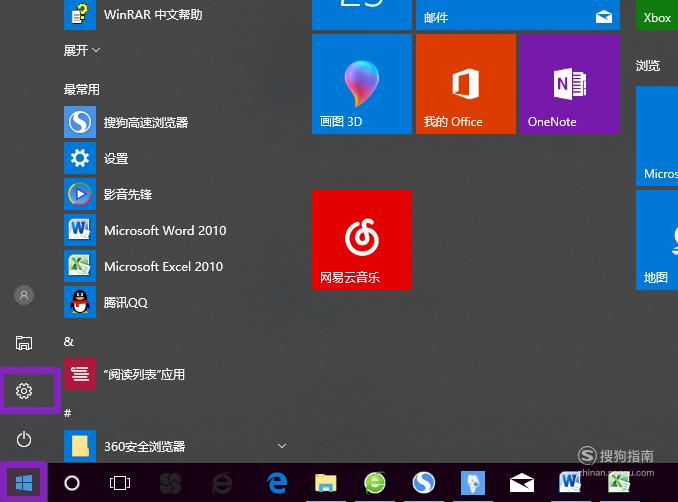Image resolution: width=678 pixels, height=502 pixels.
Task: Open the user account icon in sidebar
Action: [x=24, y=295]
